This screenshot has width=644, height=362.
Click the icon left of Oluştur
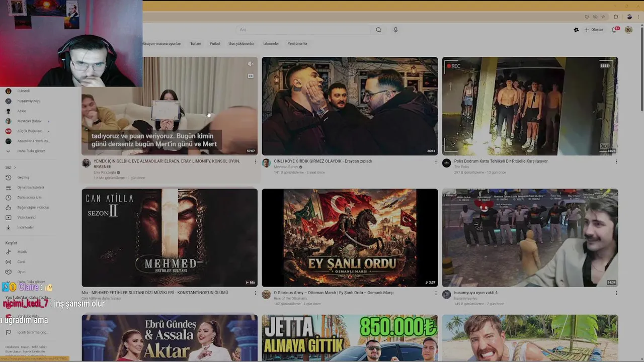coord(576,30)
